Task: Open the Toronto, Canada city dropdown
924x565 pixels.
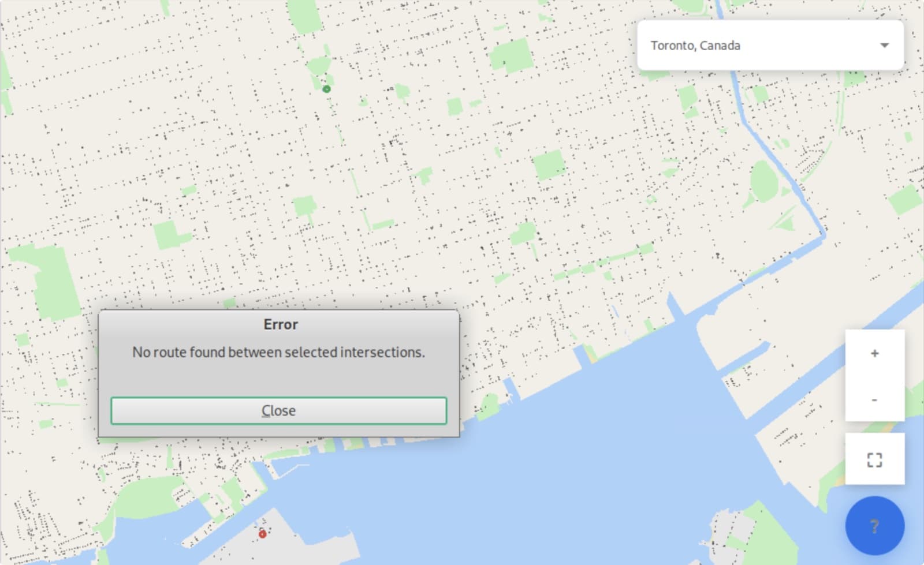Action: click(770, 46)
